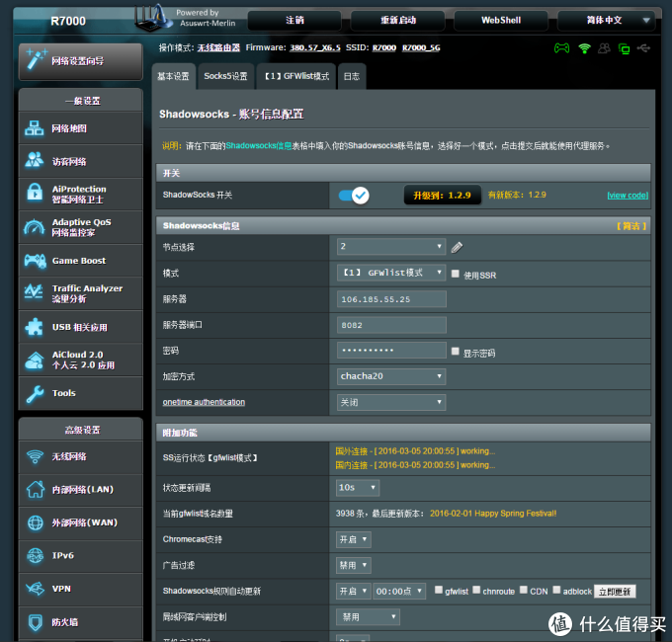Screen dimensions: 672x642
Task: Click the 立即更新 button
Action: (615, 592)
